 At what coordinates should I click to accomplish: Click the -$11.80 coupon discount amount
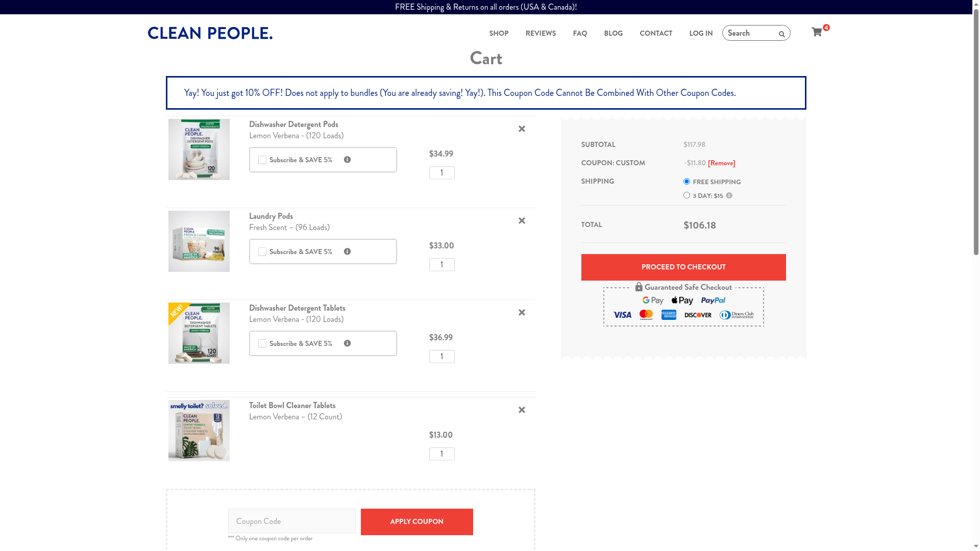(x=695, y=163)
